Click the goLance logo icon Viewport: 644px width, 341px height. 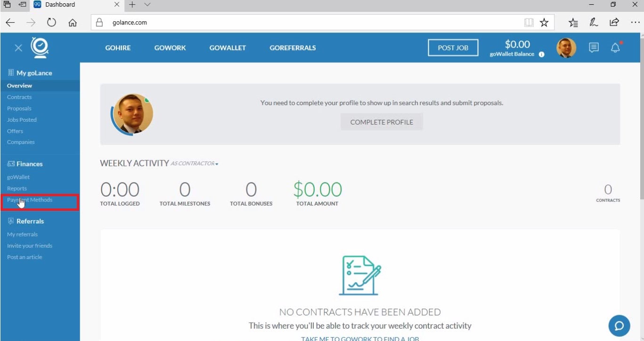pos(40,47)
